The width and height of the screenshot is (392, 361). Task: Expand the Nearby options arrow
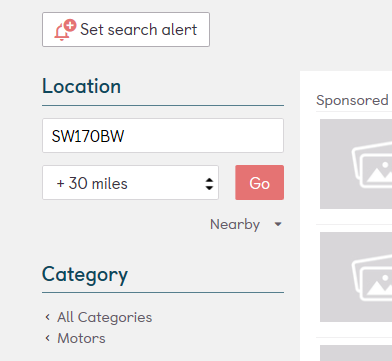(278, 224)
